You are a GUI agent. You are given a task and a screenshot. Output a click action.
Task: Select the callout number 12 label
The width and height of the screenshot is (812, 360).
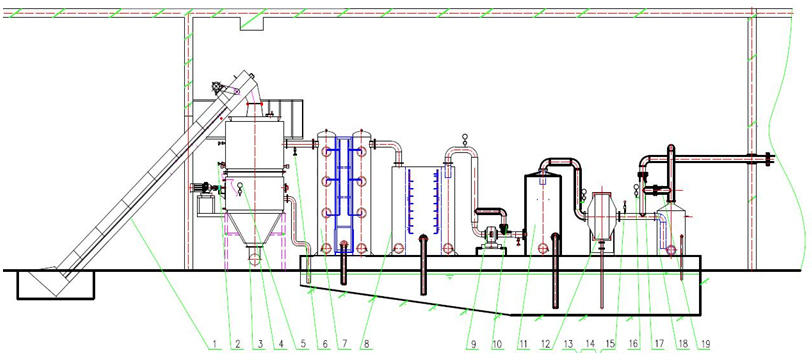[546, 344]
